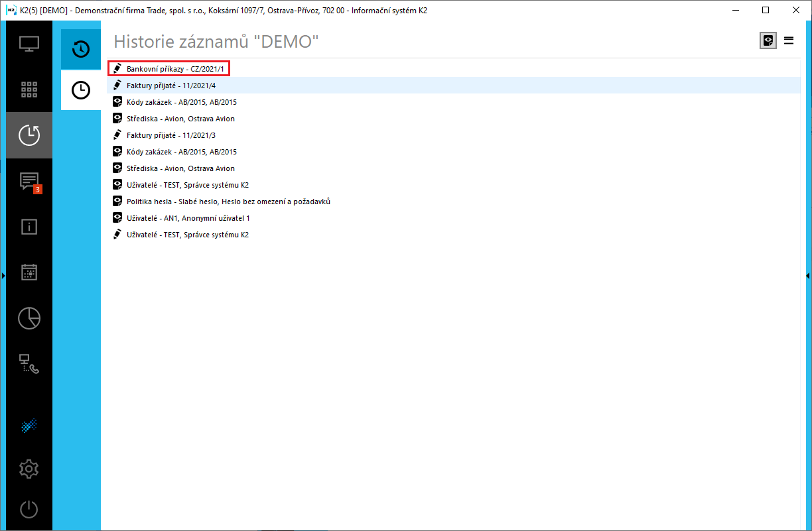Select the history icon in the sidebar
The height and width of the screenshot is (531, 812).
click(29, 135)
